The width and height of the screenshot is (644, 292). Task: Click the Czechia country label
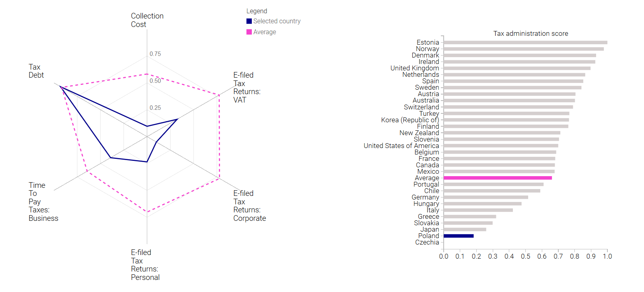427,242
